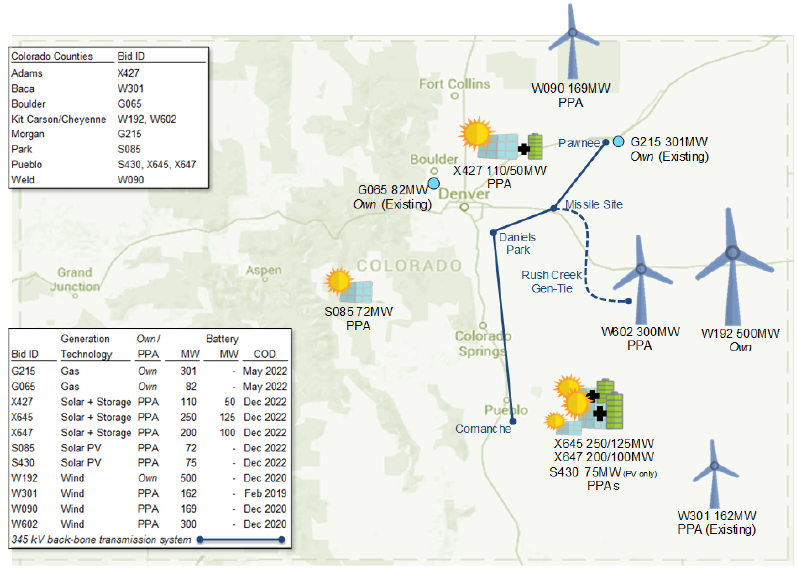Click the 'Aspen' map label
Viewport: 797px width, 569px height.
(263, 271)
